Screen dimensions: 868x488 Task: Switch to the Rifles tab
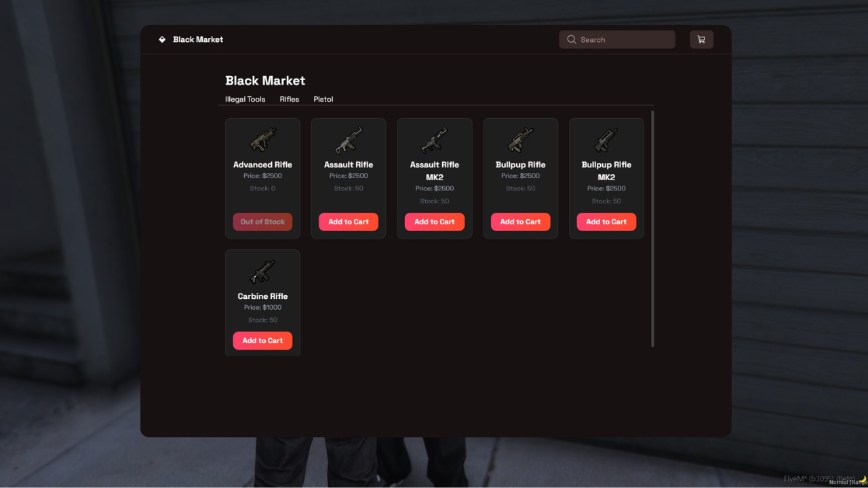[289, 99]
